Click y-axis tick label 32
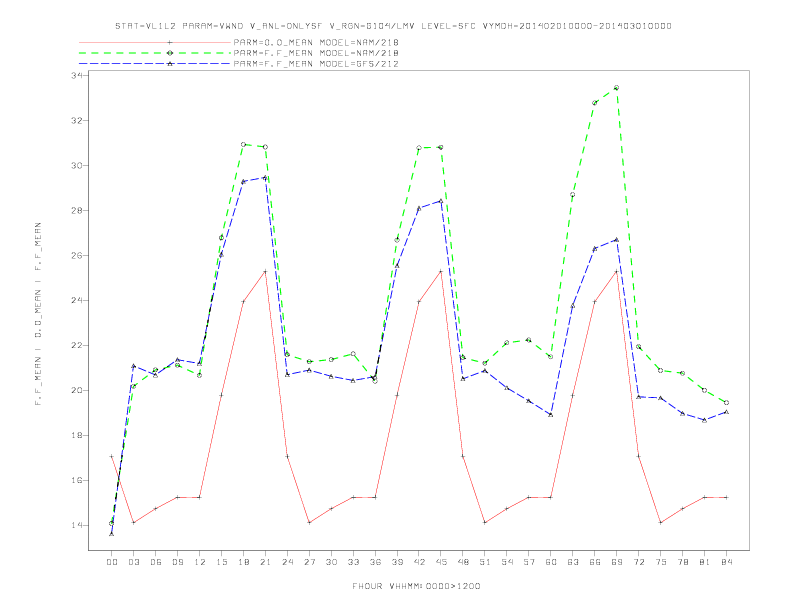 pyautogui.click(x=77, y=120)
